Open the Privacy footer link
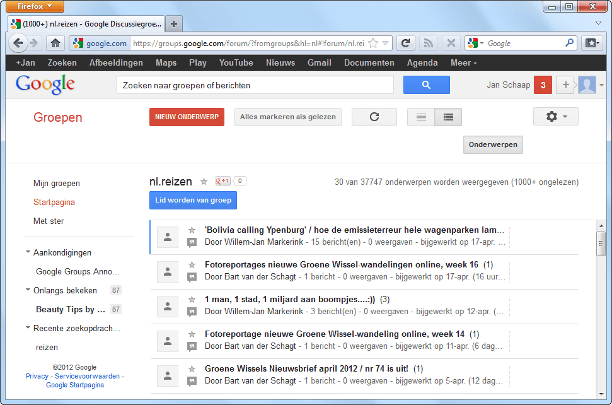The image size is (612, 405). point(37,376)
